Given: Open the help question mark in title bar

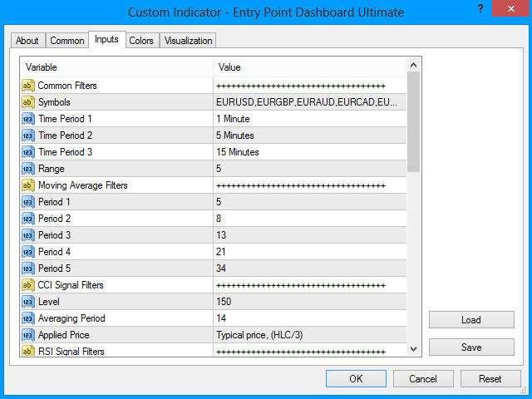Looking at the screenshot, I should 480,8.
